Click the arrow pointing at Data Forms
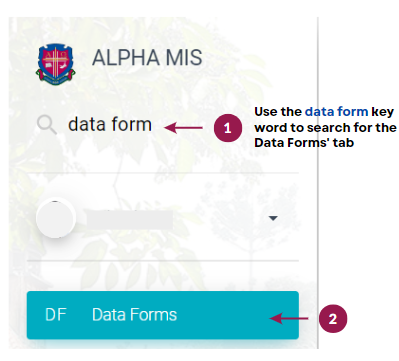 click(289, 318)
